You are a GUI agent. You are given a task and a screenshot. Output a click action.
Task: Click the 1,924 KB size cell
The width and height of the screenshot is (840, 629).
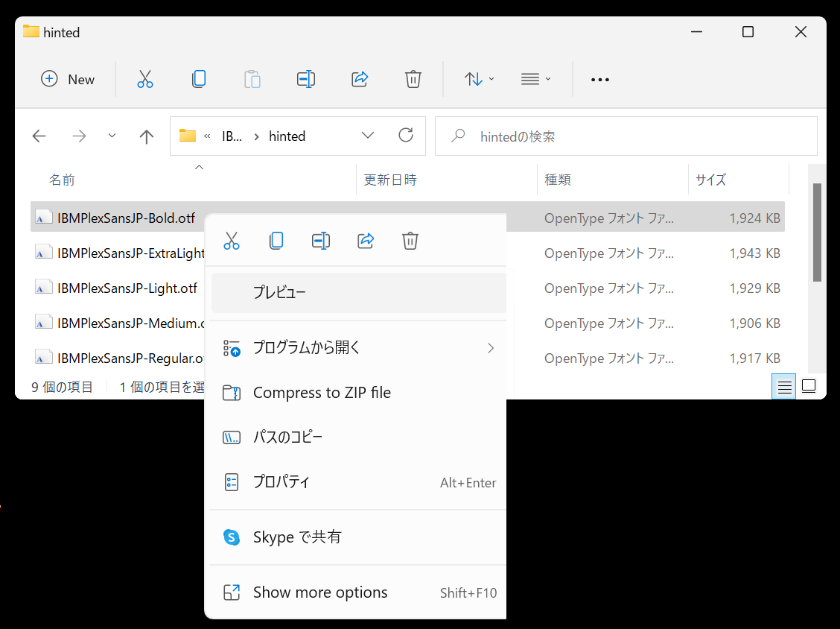click(755, 218)
